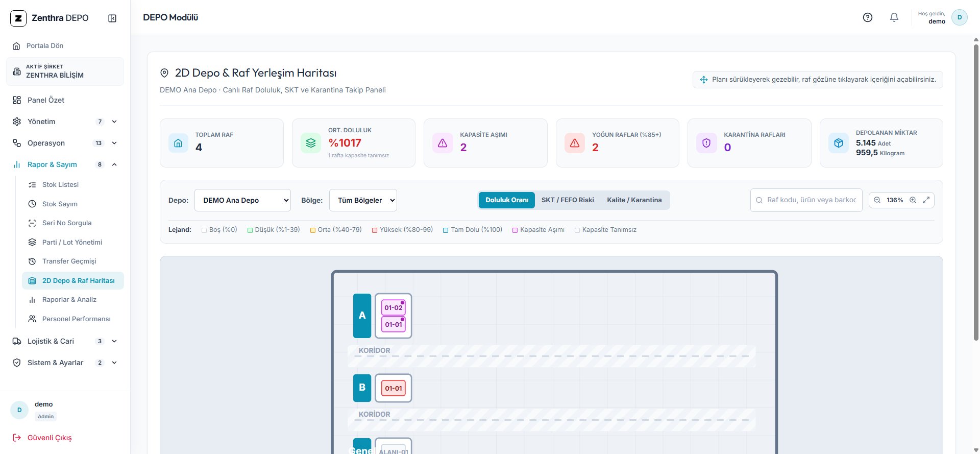The width and height of the screenshot is (980, 454).
Task: Click the Yüksek (%80-99) legend swatch
Action: coord(375,230)
